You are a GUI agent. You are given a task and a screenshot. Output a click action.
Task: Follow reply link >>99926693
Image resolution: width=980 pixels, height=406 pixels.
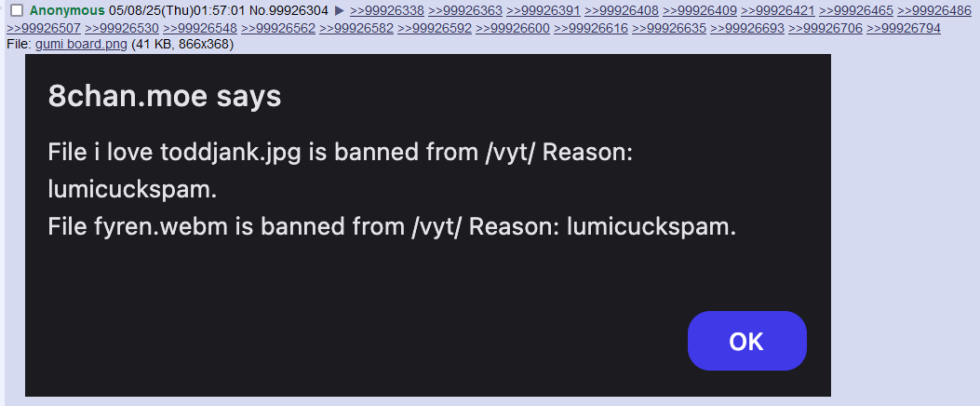click(747, 28)
